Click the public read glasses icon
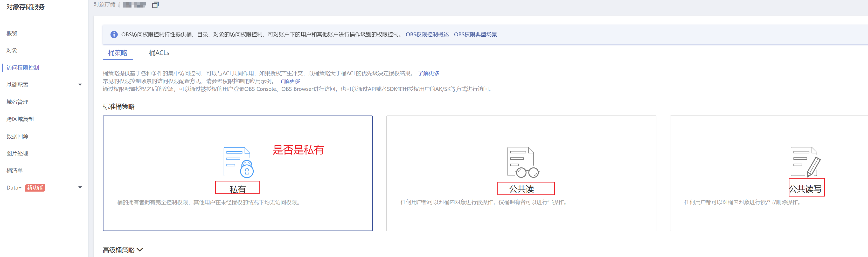This screenshot has height=257, width=868. tap(523, 162)
